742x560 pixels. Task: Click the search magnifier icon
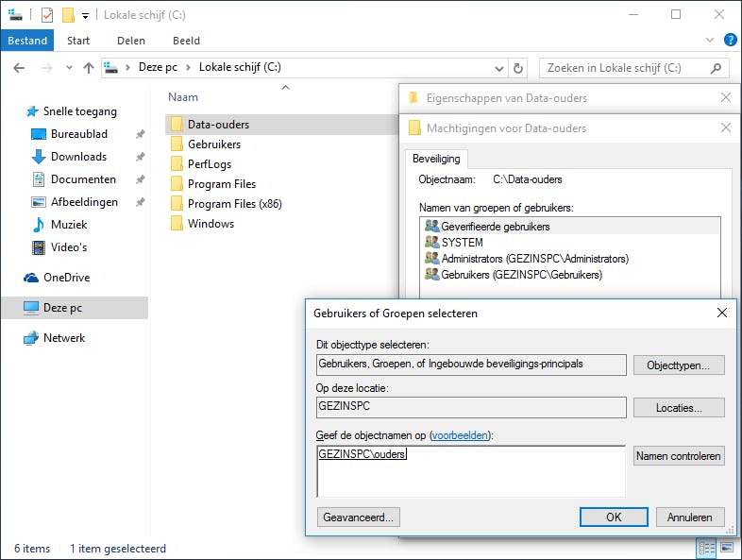point(717,68)
